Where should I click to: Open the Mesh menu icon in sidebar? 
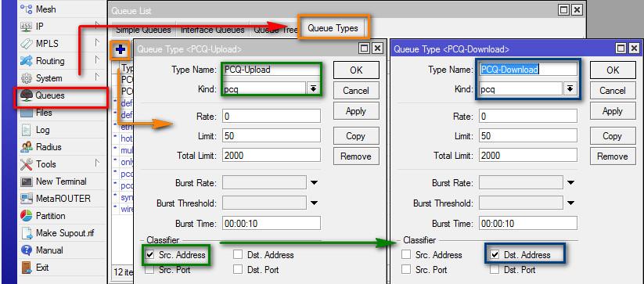pyautogui.click(x=27, y=9)
